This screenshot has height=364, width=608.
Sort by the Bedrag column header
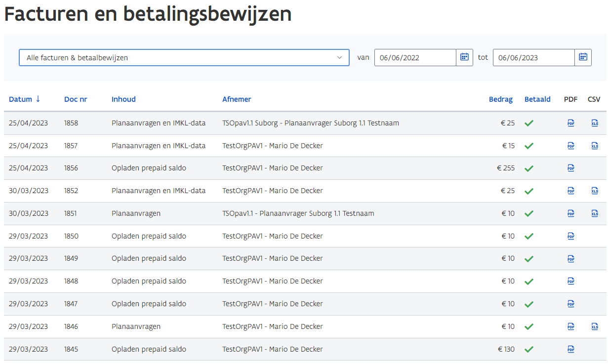501,99
